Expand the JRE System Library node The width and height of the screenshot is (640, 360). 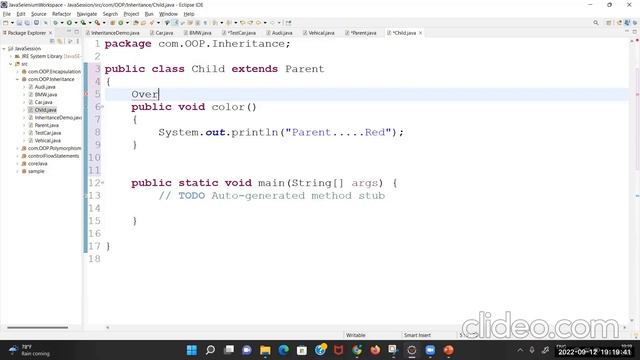(11, 56)
